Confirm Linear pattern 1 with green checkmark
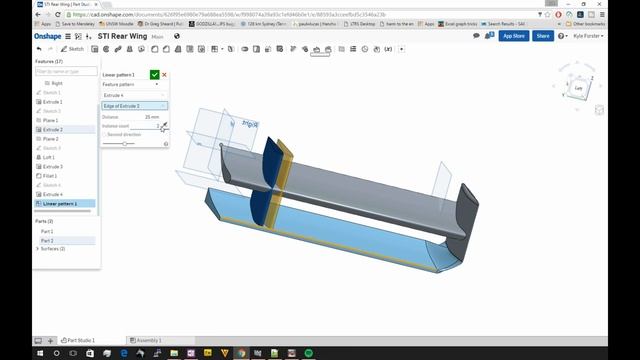This screenshot has height=360, width=640. (154, 75)
